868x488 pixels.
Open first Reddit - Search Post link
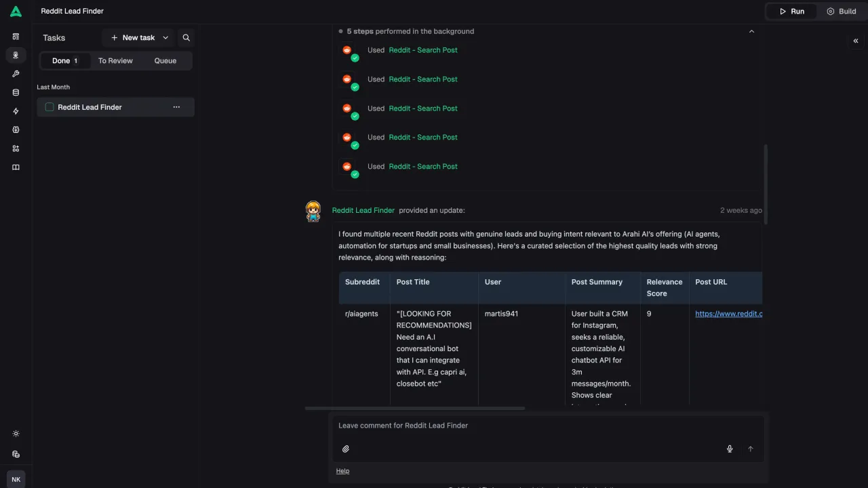[x=423, y=50]
